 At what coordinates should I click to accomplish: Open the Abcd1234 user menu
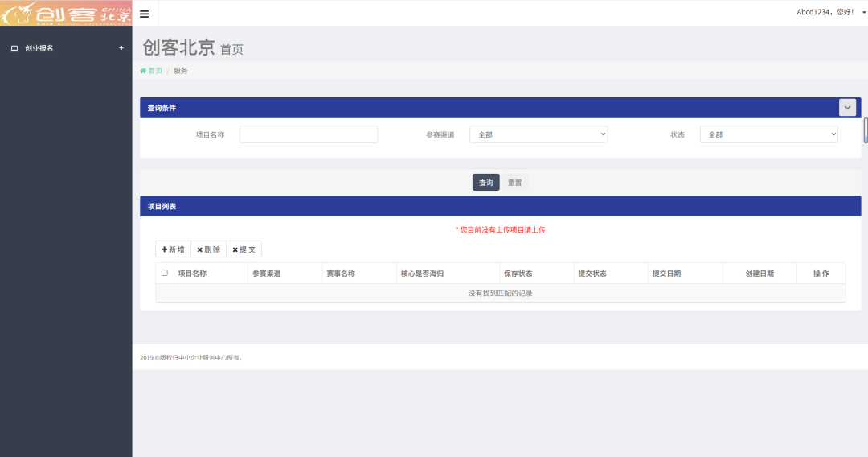pos(831,13)
